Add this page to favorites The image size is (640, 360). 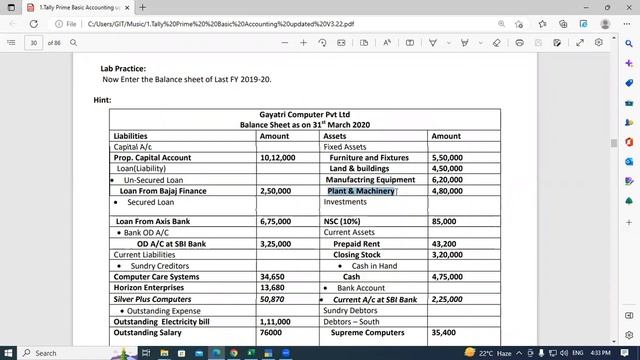tap(519, 24)
